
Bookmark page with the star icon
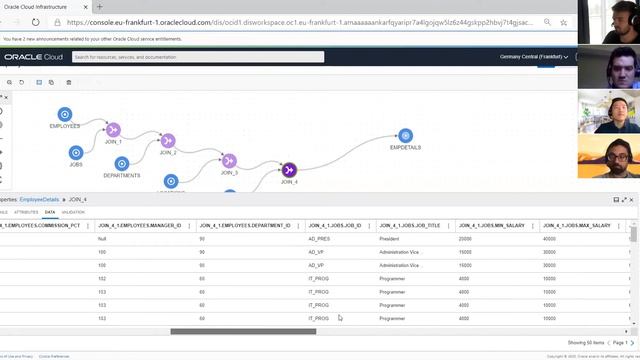coord(564,22)
